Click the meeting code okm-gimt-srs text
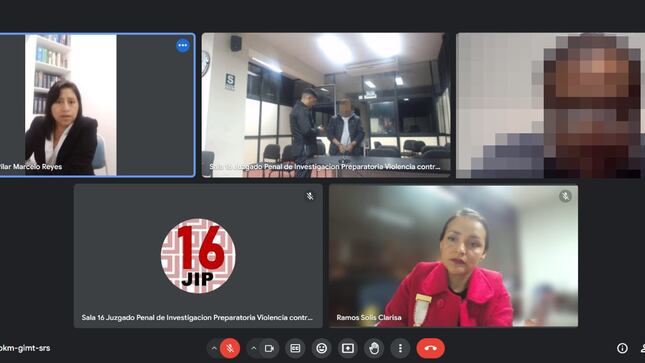645x363 pixels. click(x=25, y=348)
